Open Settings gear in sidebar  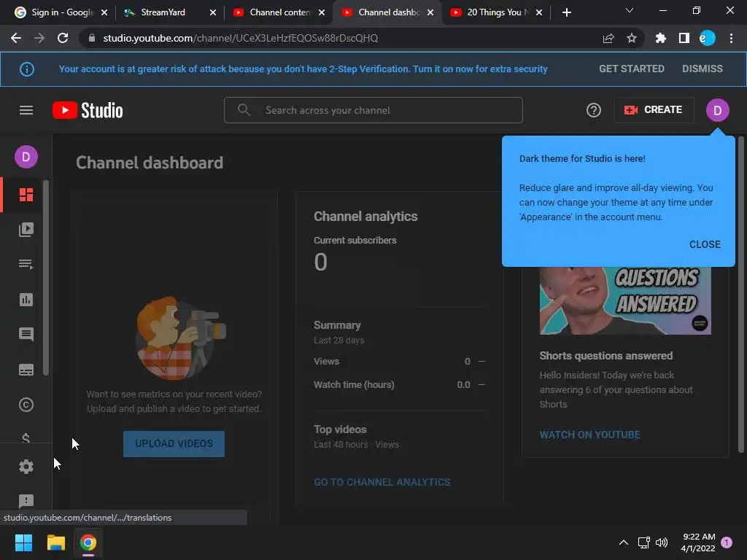pos(26,466)
